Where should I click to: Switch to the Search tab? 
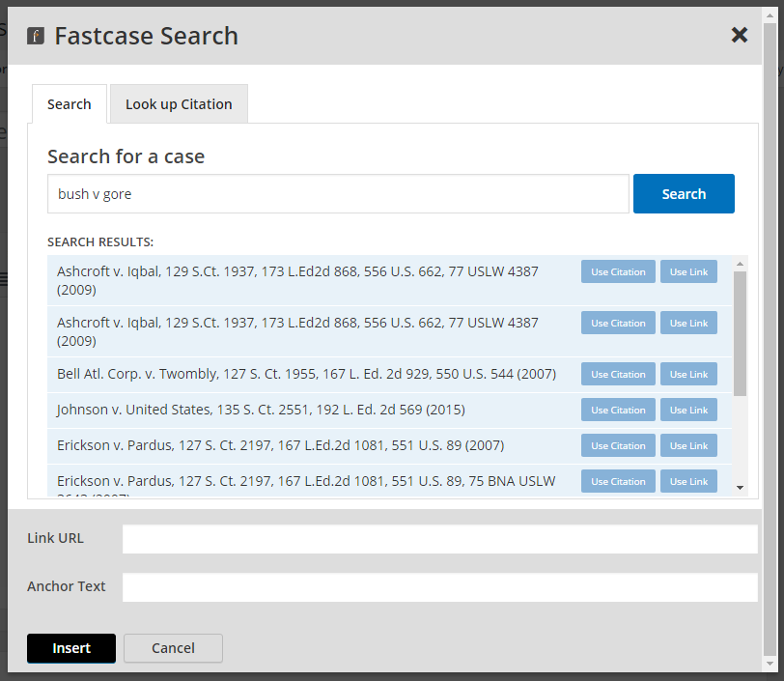pyautogui.click(x=70, y=104)
